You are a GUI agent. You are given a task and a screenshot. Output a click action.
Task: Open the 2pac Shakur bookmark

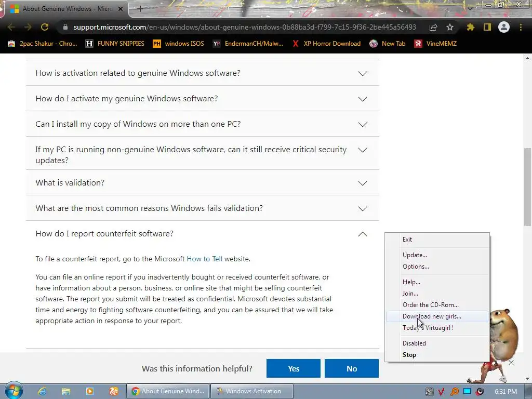[x=43, y=44]
